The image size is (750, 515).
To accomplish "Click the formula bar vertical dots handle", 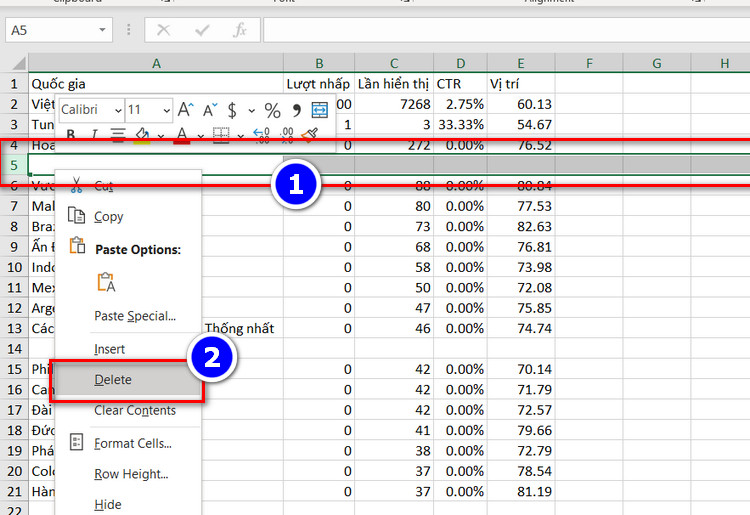I will pyautogui.click(x=128, y=30).
